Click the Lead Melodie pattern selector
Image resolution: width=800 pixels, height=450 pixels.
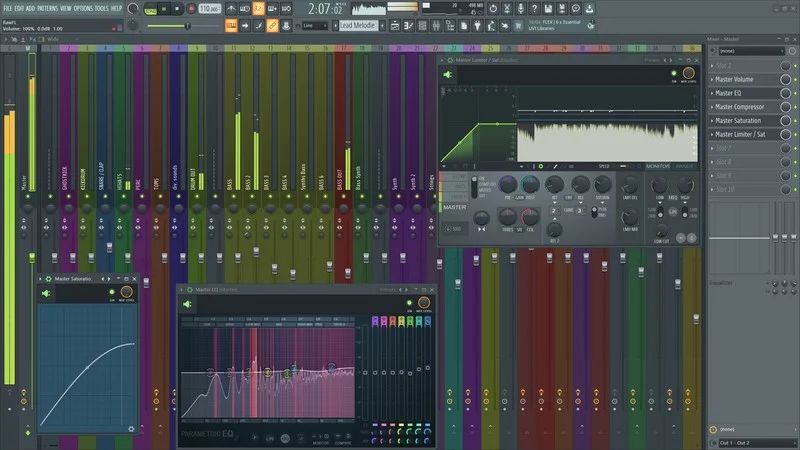[357, 26]
